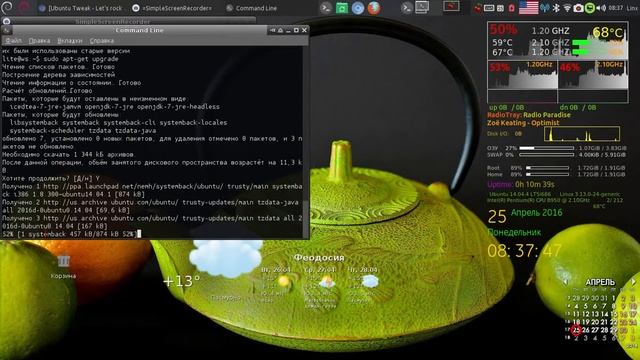Open the Debian swirl applications menu
This screenshot has height=360, width=640.
tap(7, 7)
